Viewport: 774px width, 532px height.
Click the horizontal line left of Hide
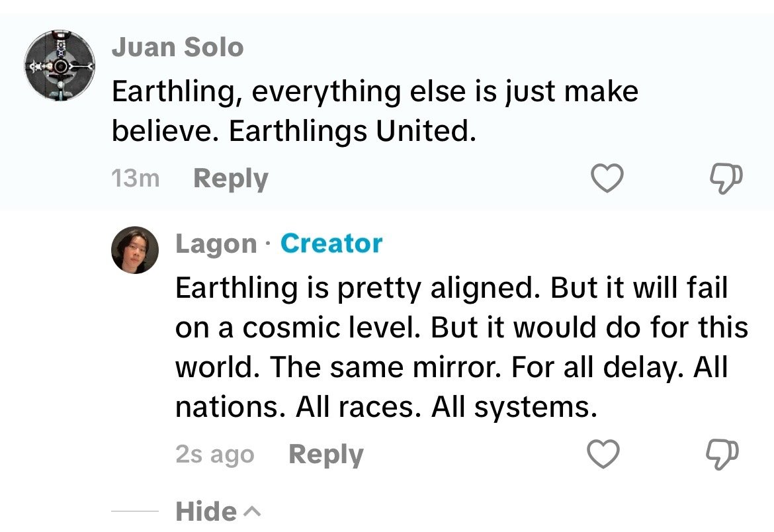point(135,511)
